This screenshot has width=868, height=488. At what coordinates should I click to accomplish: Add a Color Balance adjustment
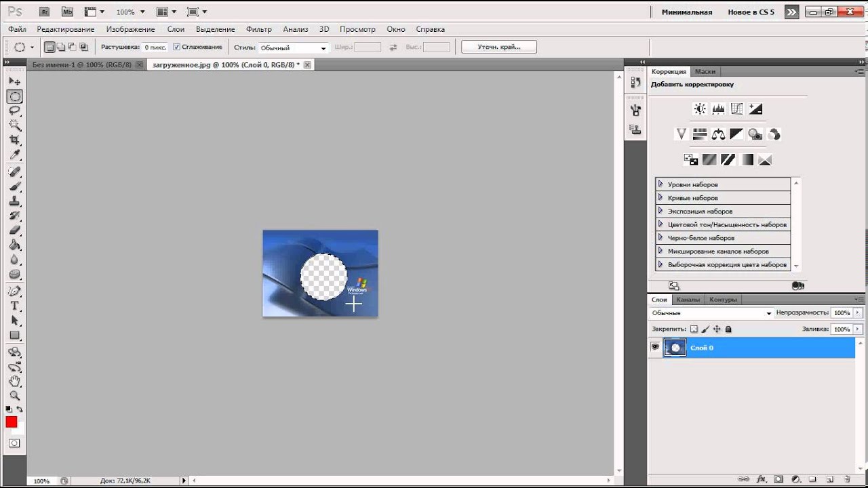(x=718, y=134)
